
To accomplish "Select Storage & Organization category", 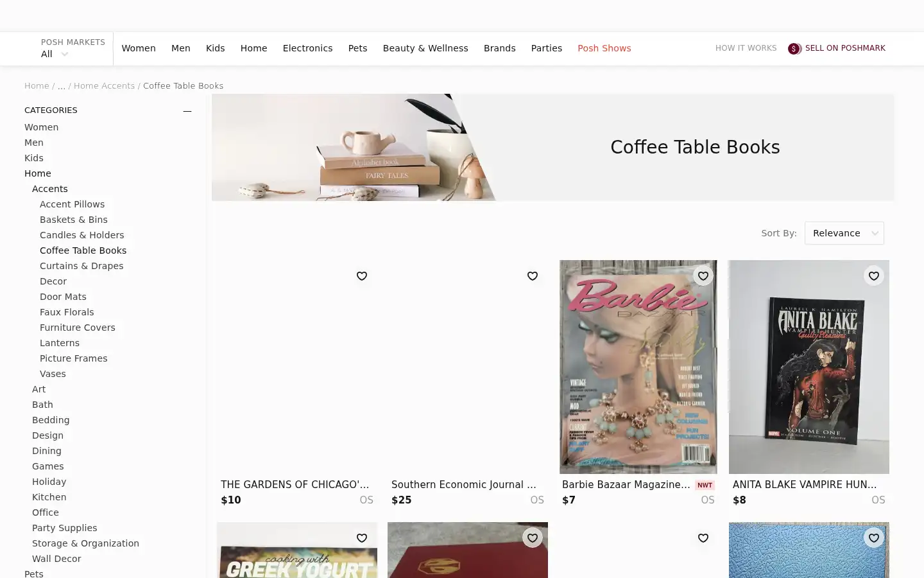I will (86, 543).
